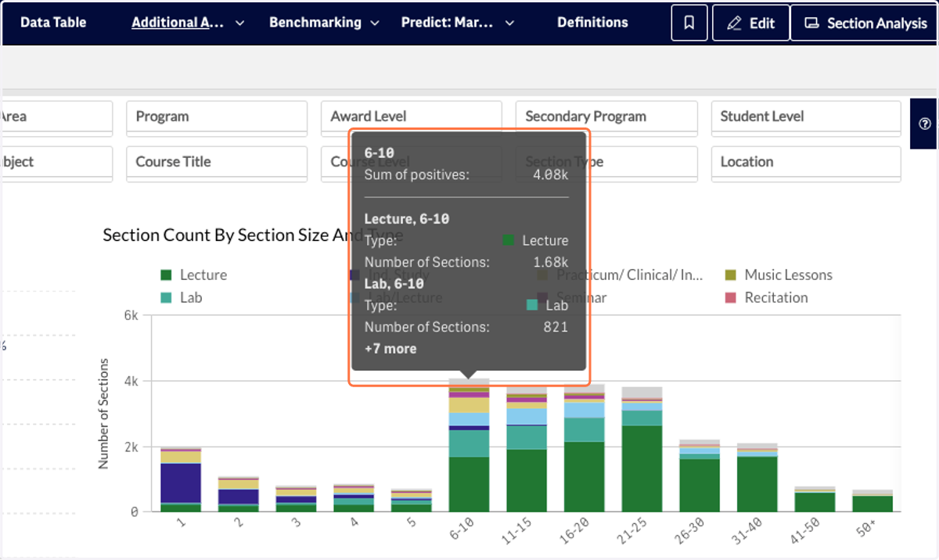The width and height of the screenshot is (939, 560).
Task: Click the green Lecture segment of bar 21-25
Action: 642,468
